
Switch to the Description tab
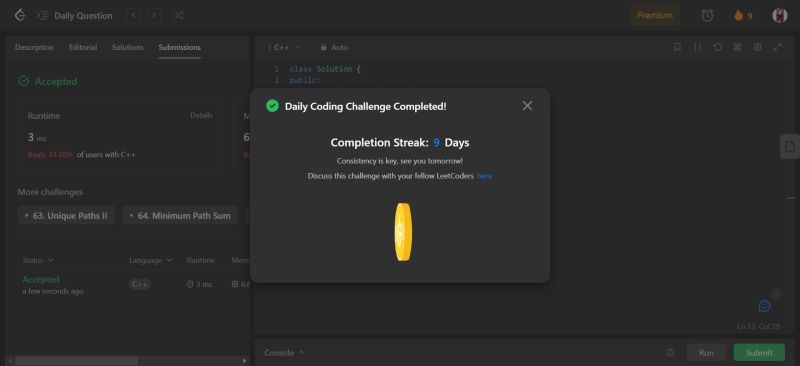click(34, 47)
